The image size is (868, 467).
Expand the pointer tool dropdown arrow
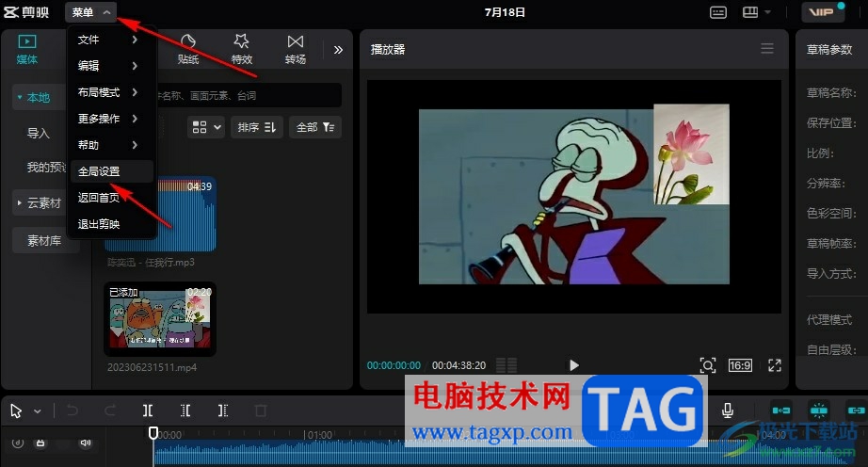coord(37,411)
